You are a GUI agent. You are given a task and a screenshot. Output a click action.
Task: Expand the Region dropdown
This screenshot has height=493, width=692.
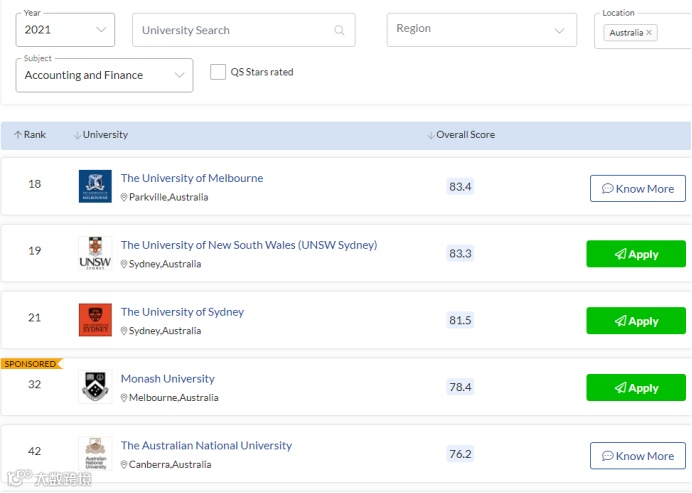tap(481, 30)
